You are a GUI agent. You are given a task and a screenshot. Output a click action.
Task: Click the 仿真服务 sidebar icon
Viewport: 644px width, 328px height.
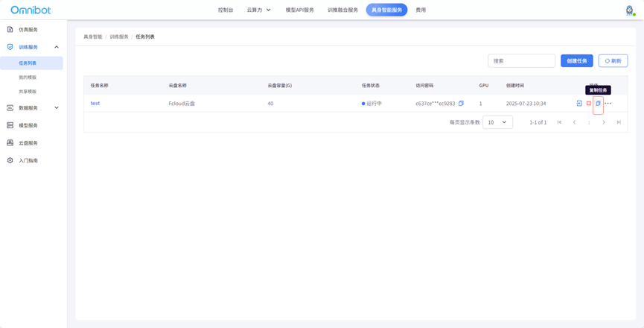coord(10,30)
